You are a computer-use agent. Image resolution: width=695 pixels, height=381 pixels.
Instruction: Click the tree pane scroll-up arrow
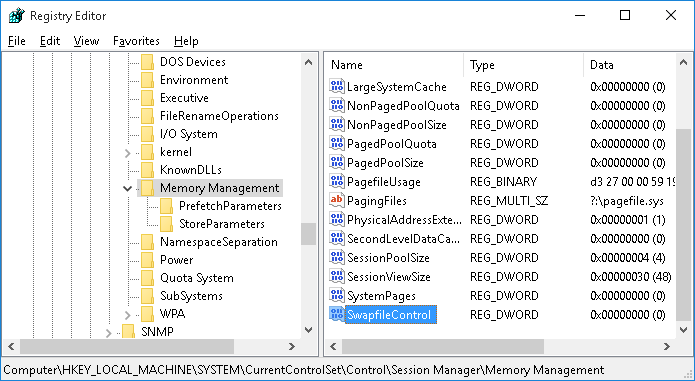point(308,62)
